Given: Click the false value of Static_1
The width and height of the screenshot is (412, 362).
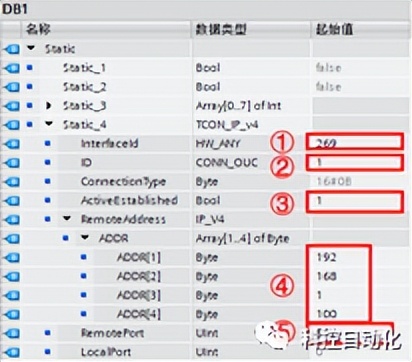Looking at the screenshot, I should tap(328, 68).
